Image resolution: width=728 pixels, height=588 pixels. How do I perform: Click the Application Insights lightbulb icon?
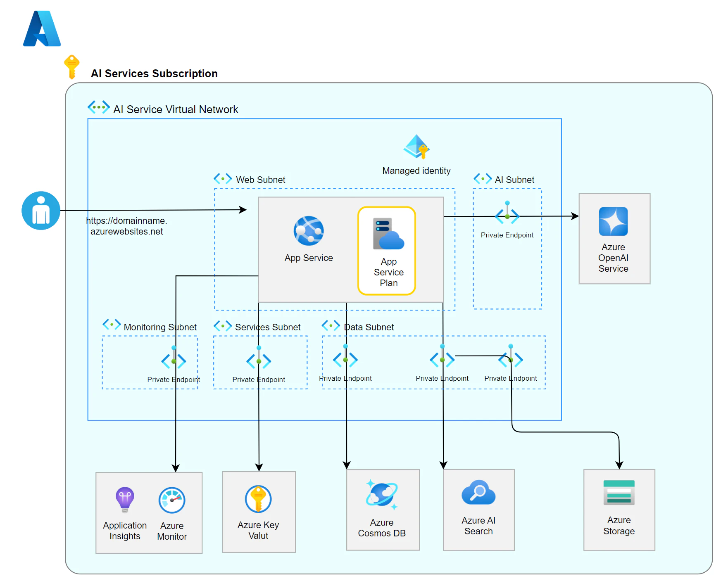coord(125,500)
